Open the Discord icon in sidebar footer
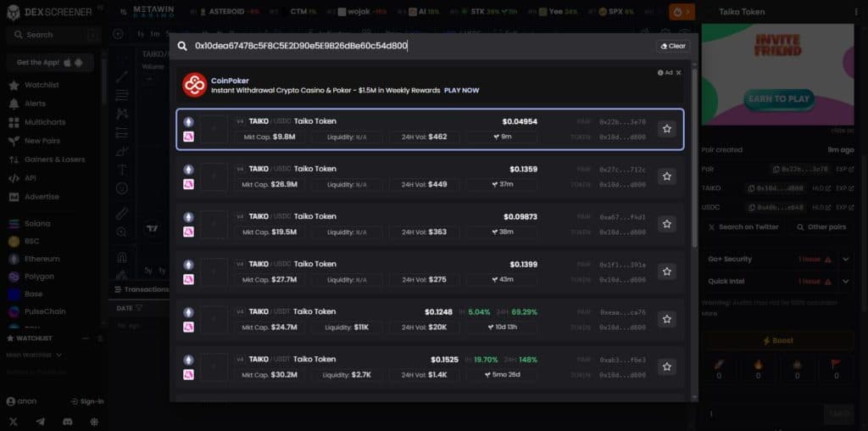Viewport: 868px width, 431px height. click(68, 422)
